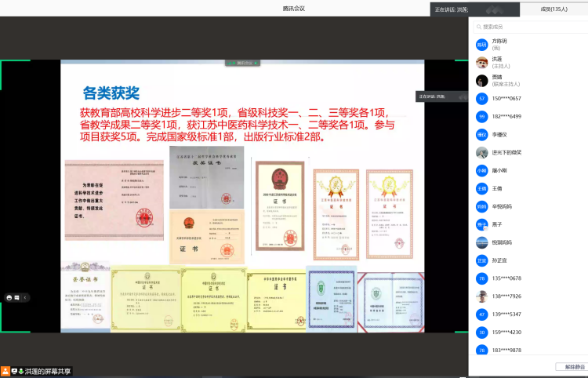Click the pink certificate image on slide
588x378 pixels.
coord(114,200)
